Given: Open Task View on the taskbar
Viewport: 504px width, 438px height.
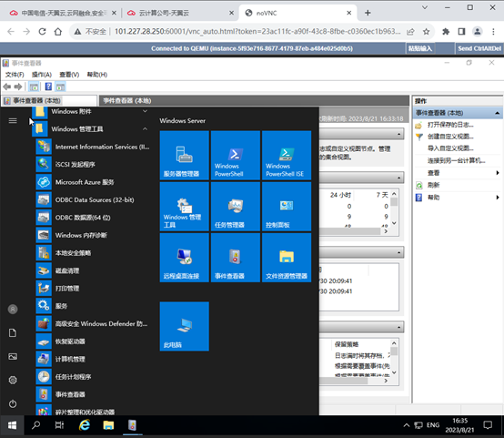Looking at the screenshot, I should [60, 425].
